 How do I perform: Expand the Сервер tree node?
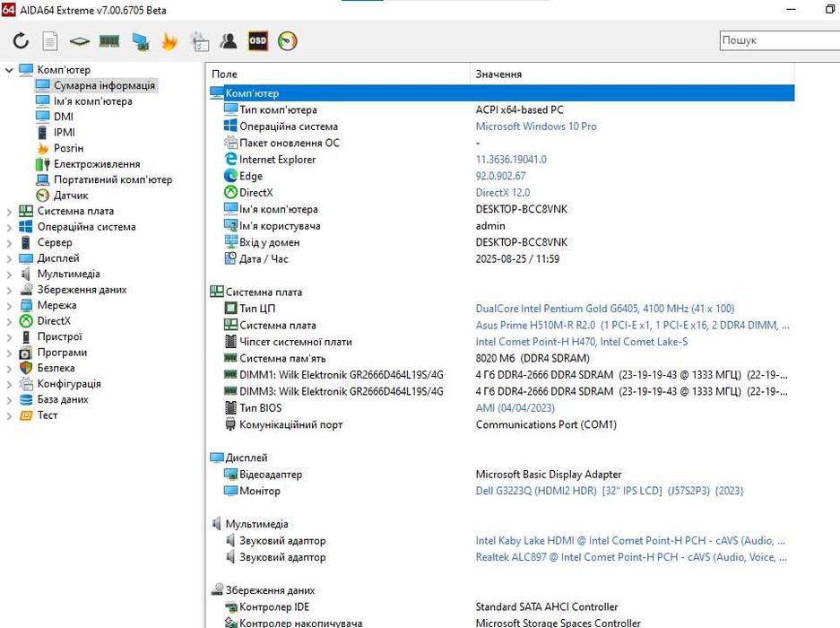tap(9, 242)
